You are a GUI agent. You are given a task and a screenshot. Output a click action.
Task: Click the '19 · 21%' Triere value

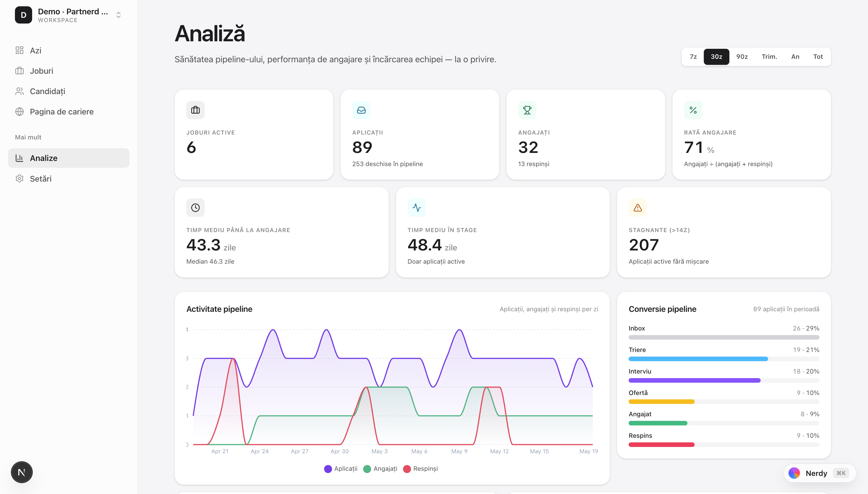point(806,349)
